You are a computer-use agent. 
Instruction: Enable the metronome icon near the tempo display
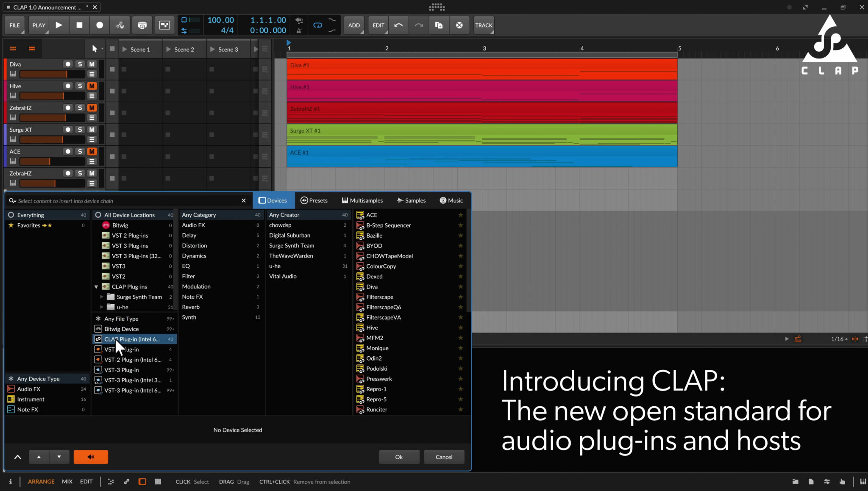(x=300, y=31)
